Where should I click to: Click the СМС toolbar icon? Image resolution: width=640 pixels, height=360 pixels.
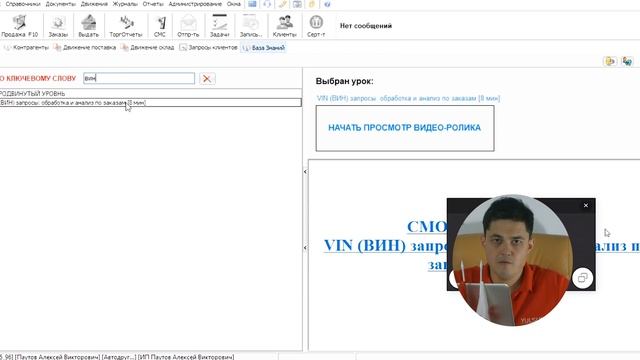(x=160, y=26)
